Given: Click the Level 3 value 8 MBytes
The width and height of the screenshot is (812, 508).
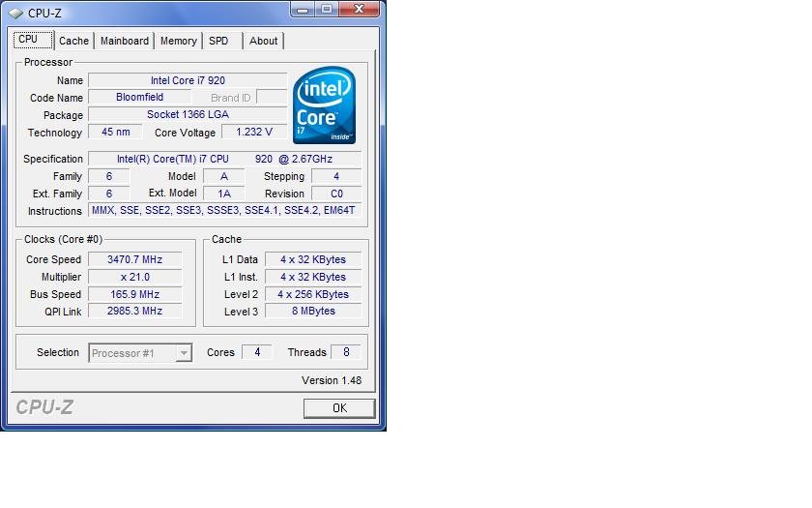Looking at the screenshot, I should click(313, 311).
